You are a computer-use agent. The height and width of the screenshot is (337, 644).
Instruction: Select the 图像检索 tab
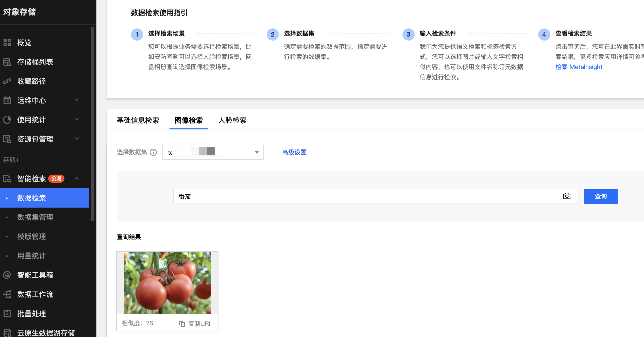[189, 120]
